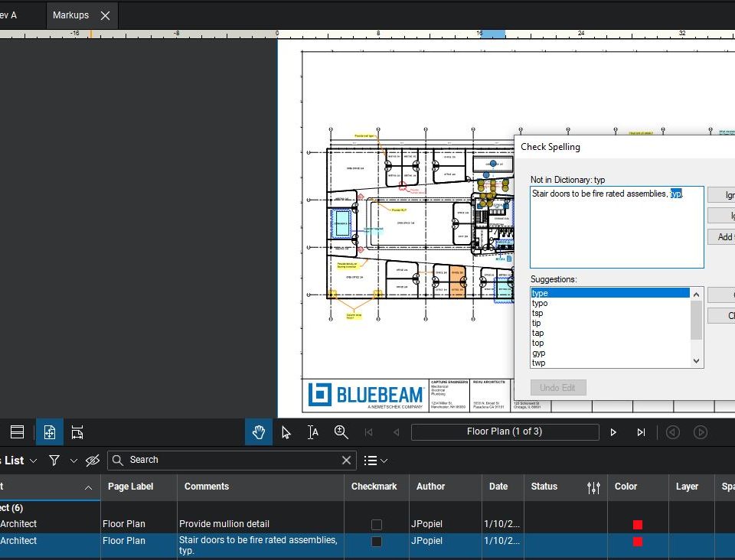735x560 pixels.
Task: Switch to the Markups tab
Action: coord(70,15)
